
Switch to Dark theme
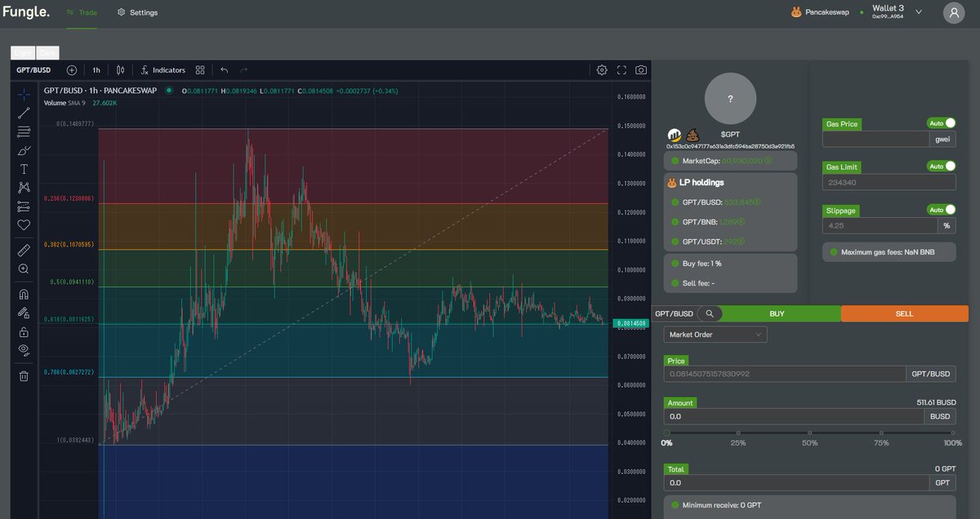click(x=48, y=52)
